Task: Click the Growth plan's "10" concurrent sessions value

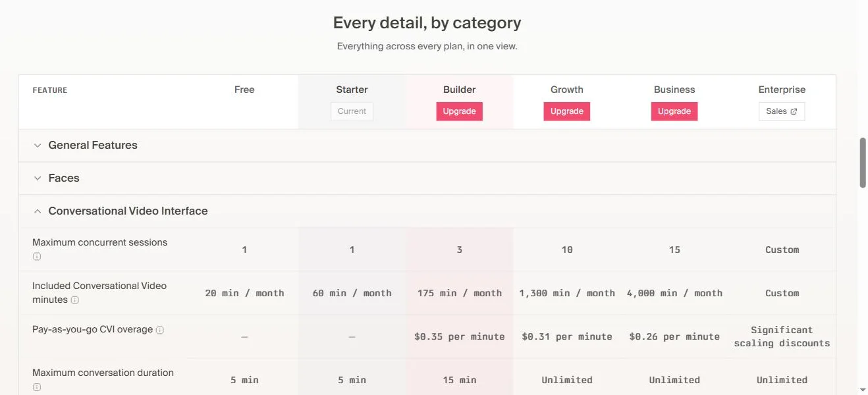Action: click(x=567, y=250)
